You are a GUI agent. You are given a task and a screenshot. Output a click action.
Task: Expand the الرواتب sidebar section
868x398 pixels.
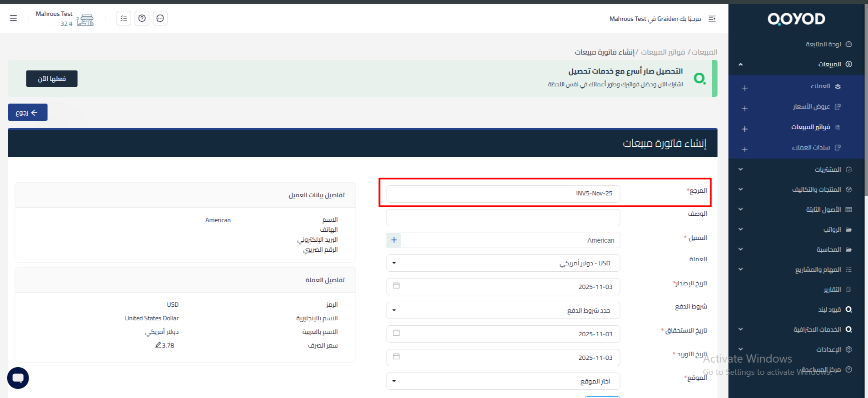coord(740,229)
